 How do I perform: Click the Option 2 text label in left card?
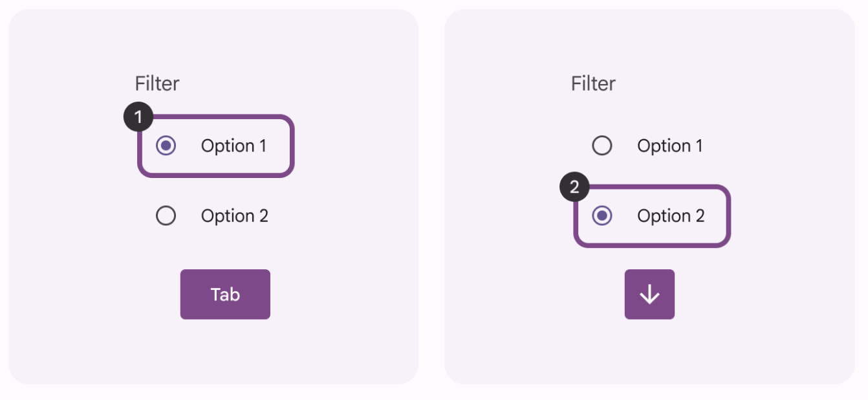coord(234,216)
